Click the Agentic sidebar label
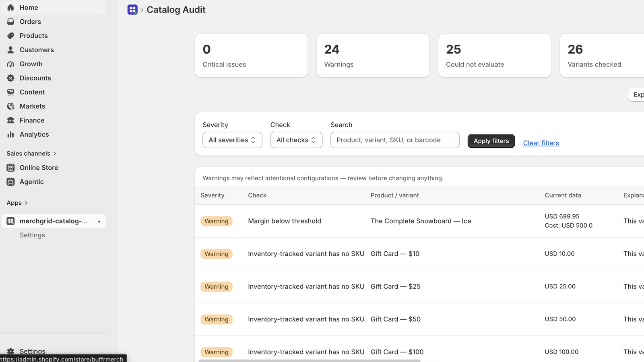The height and width of the screenshot is (362, 644). [x=31, y=182]
